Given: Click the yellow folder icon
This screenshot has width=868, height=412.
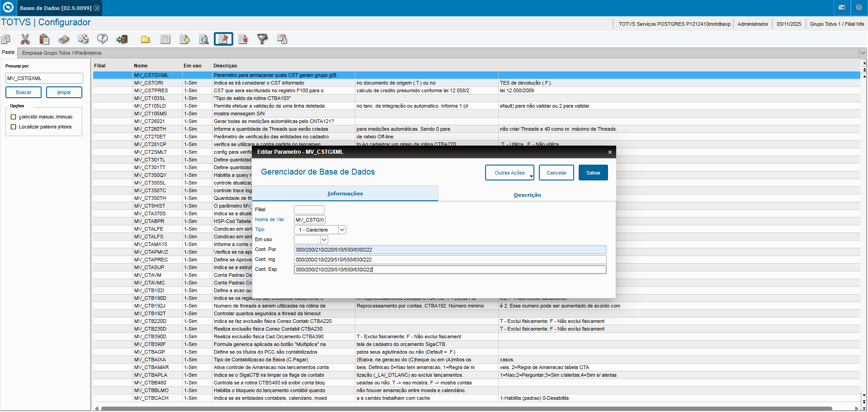Looking at the screenshot, I should pos(145,39).
